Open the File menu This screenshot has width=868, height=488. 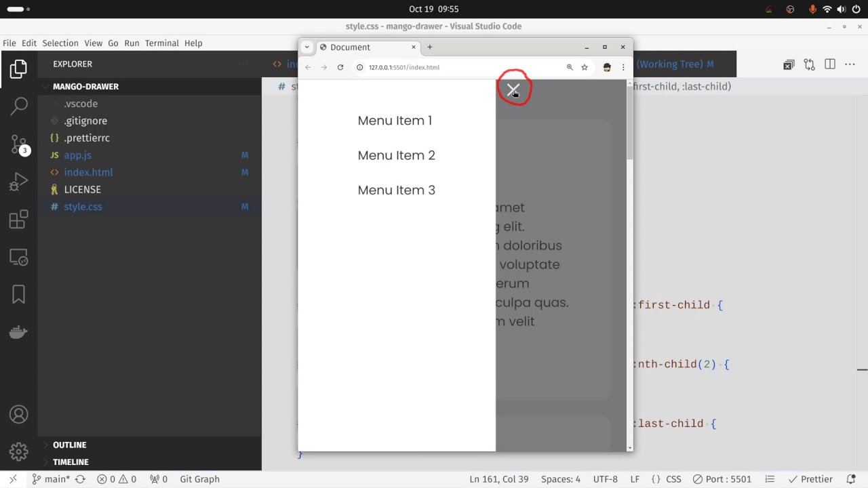pos(9,43)
